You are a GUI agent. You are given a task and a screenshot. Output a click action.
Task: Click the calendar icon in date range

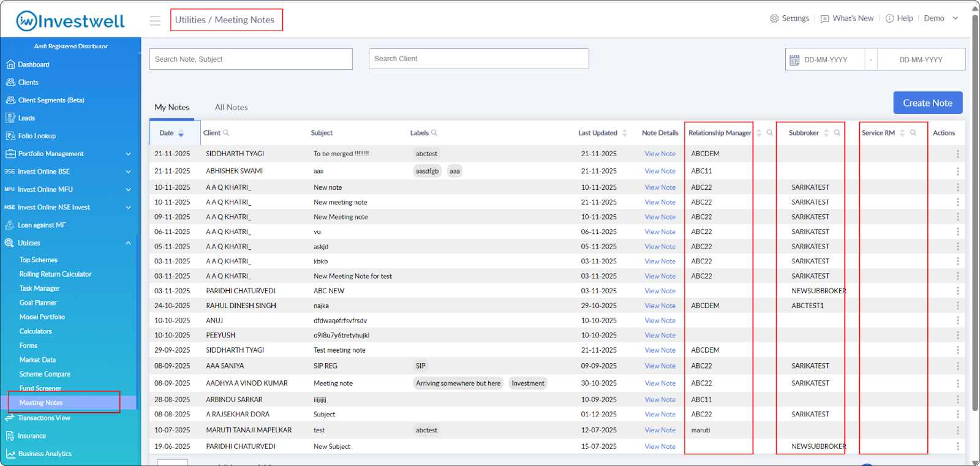pos(794,60)
